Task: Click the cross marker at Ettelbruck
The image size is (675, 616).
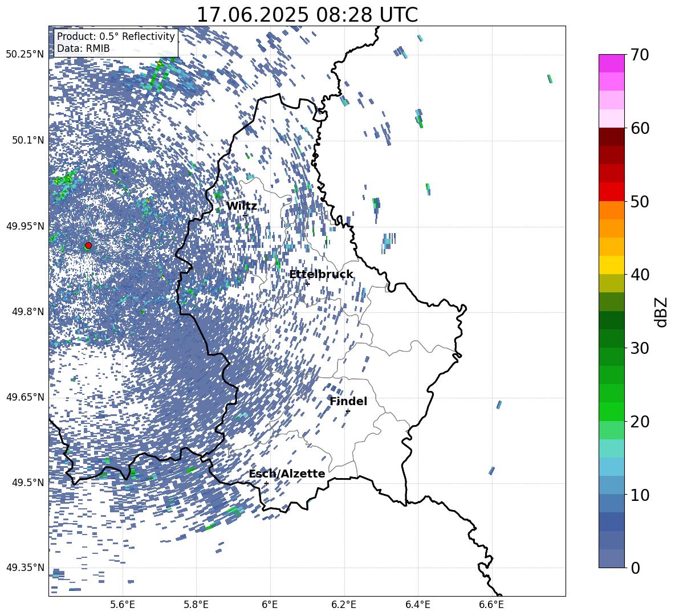Action: (307, 284)
